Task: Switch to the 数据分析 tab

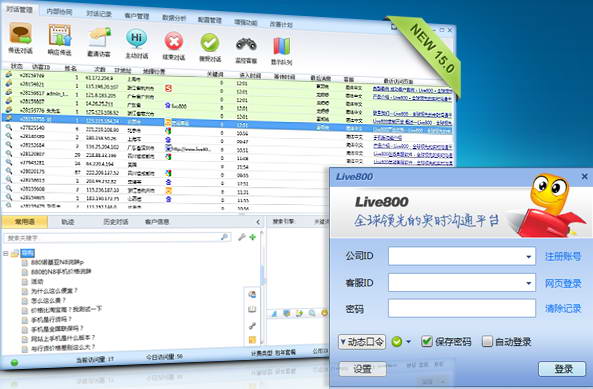Action: pos(174,18)
